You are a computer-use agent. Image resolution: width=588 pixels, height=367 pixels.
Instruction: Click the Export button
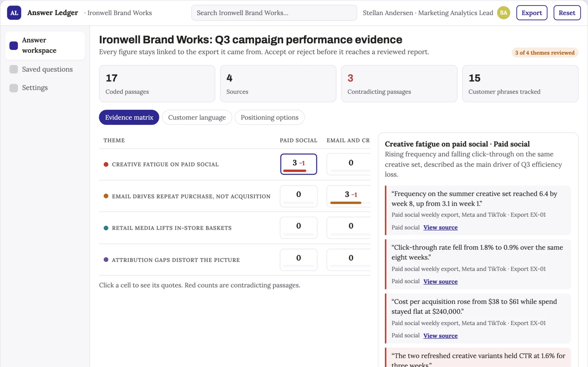click(x=532, y=13)
